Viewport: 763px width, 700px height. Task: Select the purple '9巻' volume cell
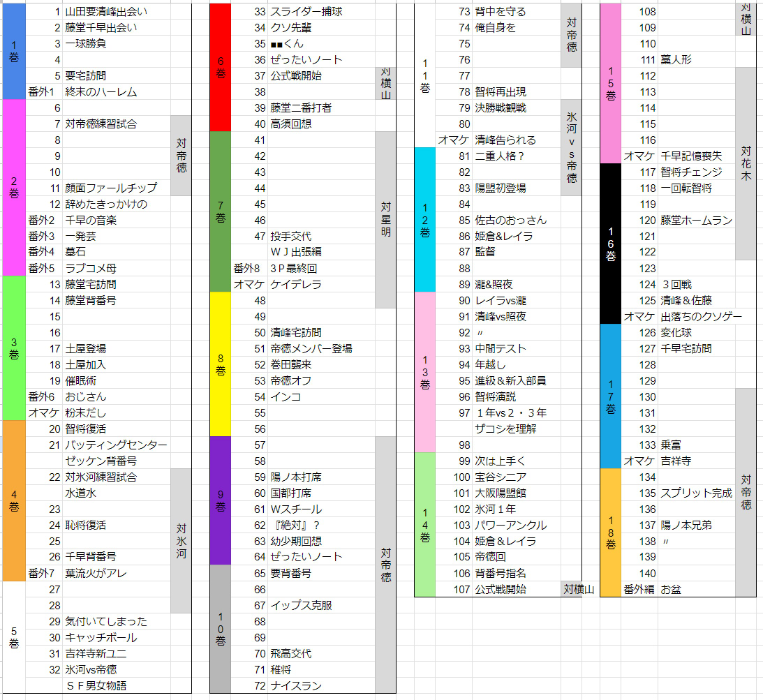221,500
